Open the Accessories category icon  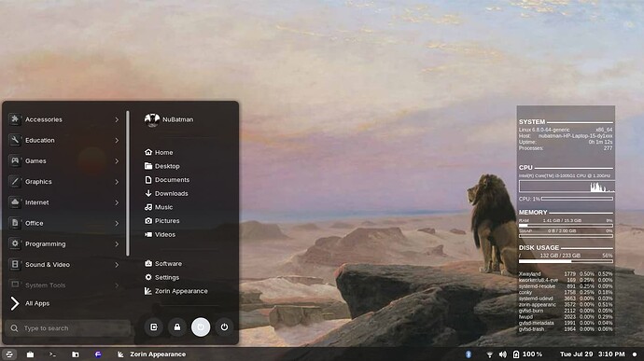point(15,119)
